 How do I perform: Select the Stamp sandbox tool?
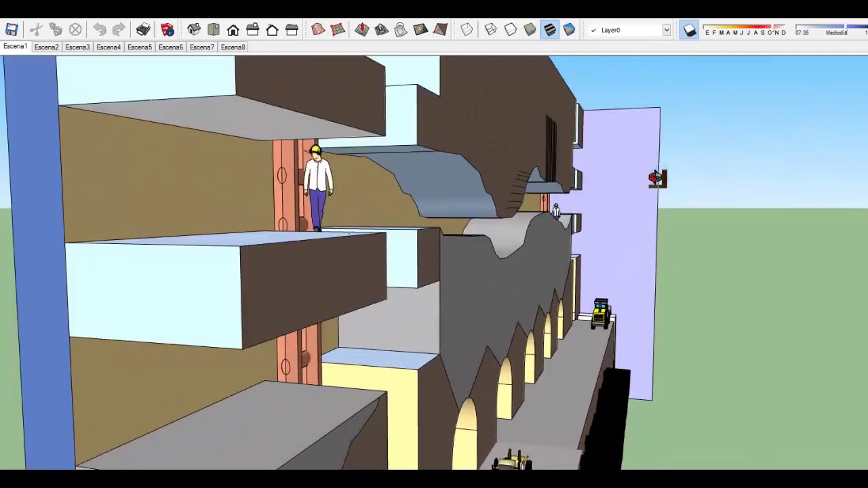pyautogui.click(x=381, y=30)
